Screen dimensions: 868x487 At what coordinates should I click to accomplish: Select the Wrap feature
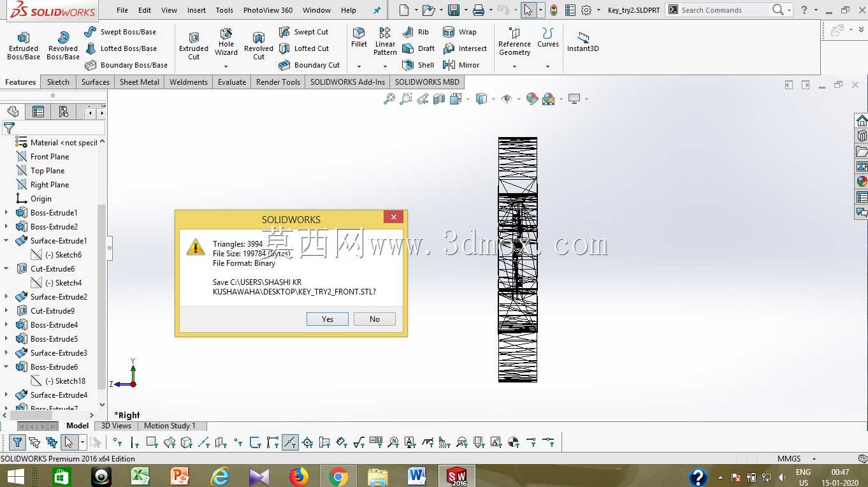coord(459,32)
